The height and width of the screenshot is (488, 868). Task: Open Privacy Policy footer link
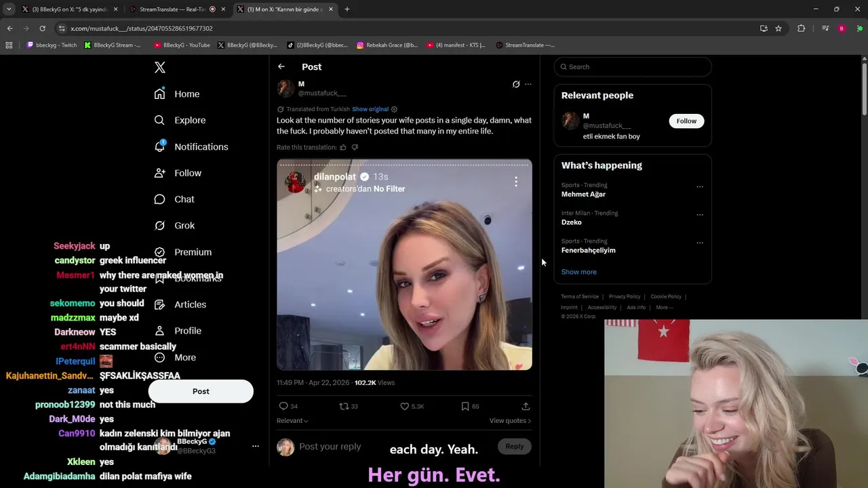point(625,296)
